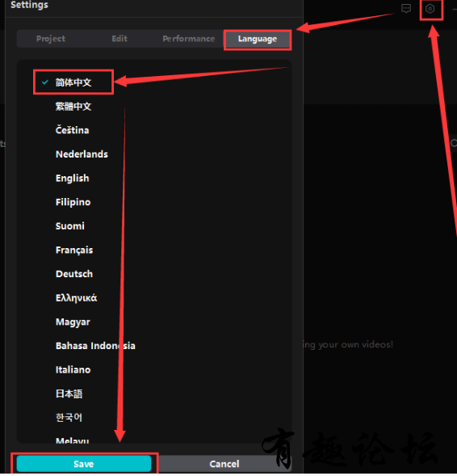457x476 pixels.
Task: Select the checked 简体中文 language option
Action: [73, 82]
